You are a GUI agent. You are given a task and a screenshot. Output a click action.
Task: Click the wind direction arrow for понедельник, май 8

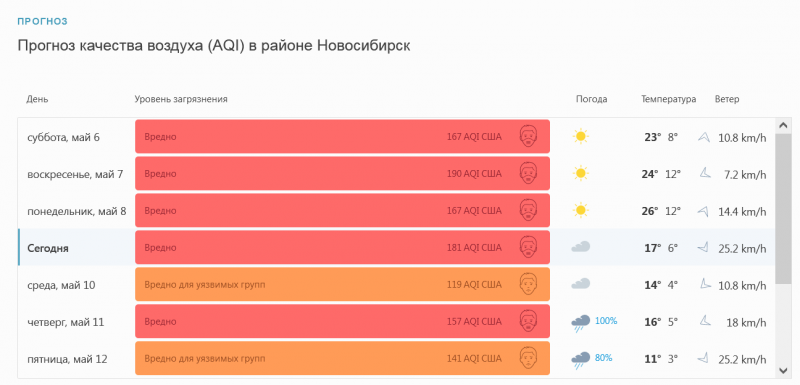pos(704,211)
